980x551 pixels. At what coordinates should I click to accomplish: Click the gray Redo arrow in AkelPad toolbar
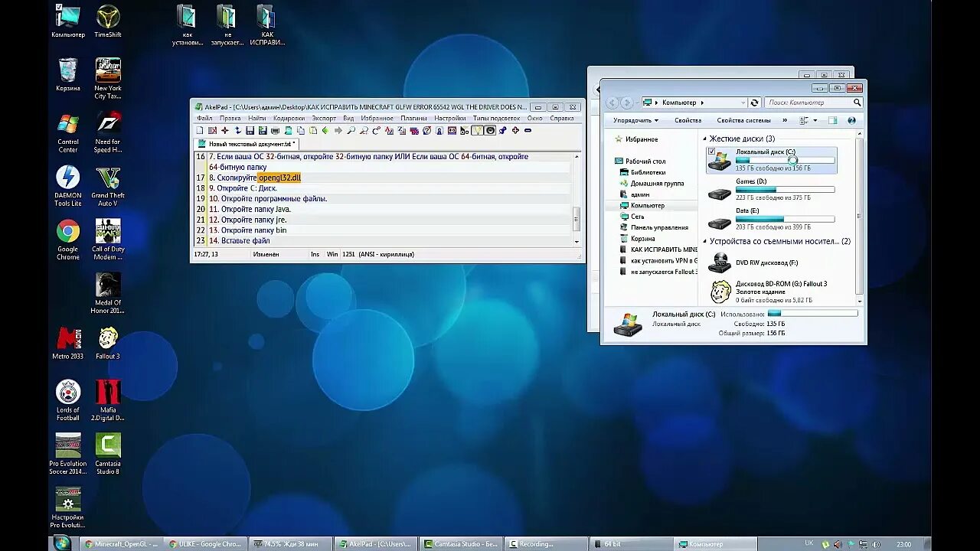tap(338, 130)
